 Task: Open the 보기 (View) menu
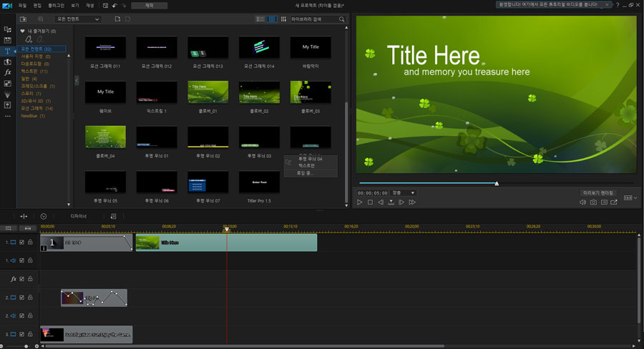pyautogui.click(x=74, y=5)
